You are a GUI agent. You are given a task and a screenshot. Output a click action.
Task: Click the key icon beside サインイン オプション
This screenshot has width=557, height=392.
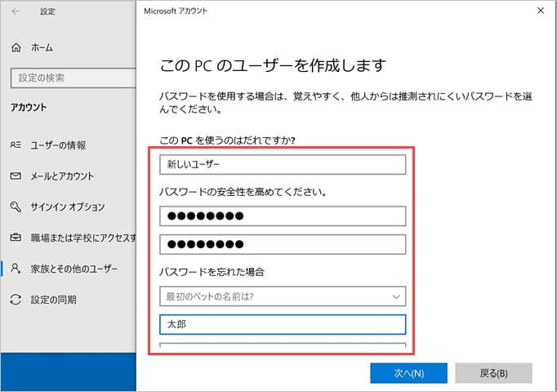[x=16, y=207]
